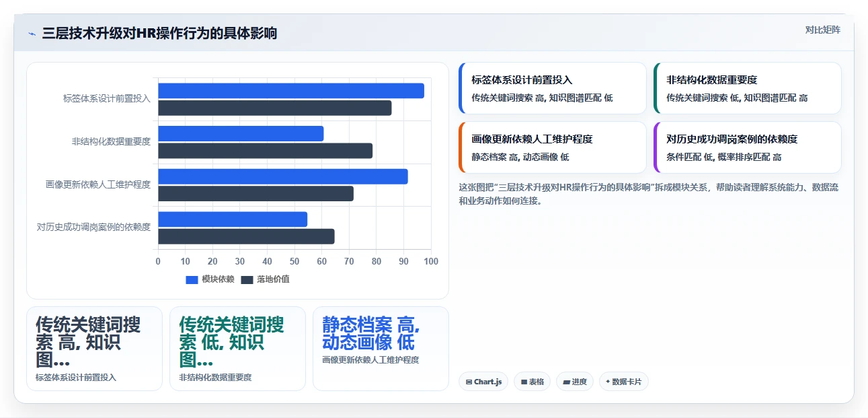Click the x-axis tick label 50
This screenshot has height=418, width=868.
(294, 261)
